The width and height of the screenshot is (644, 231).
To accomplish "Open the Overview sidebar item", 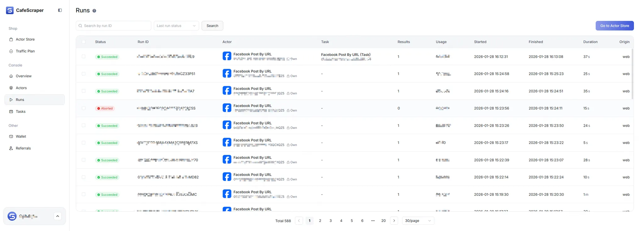I will [35, 76].
